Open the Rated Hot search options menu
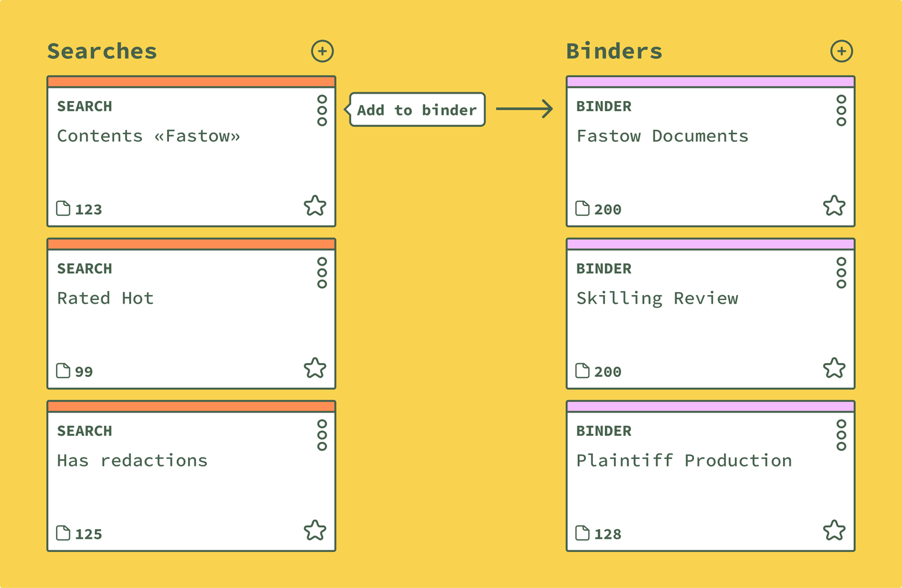 click(322, 273)
